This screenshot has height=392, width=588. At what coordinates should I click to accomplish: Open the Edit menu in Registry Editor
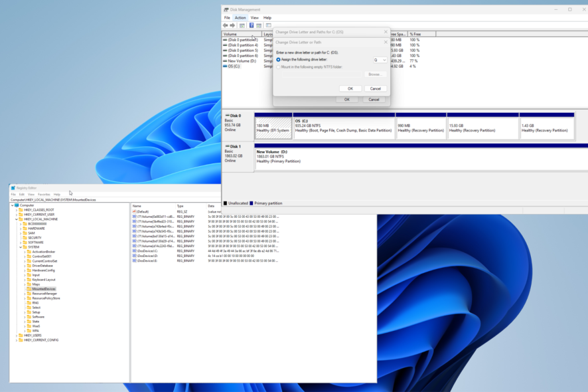[22, 195]
